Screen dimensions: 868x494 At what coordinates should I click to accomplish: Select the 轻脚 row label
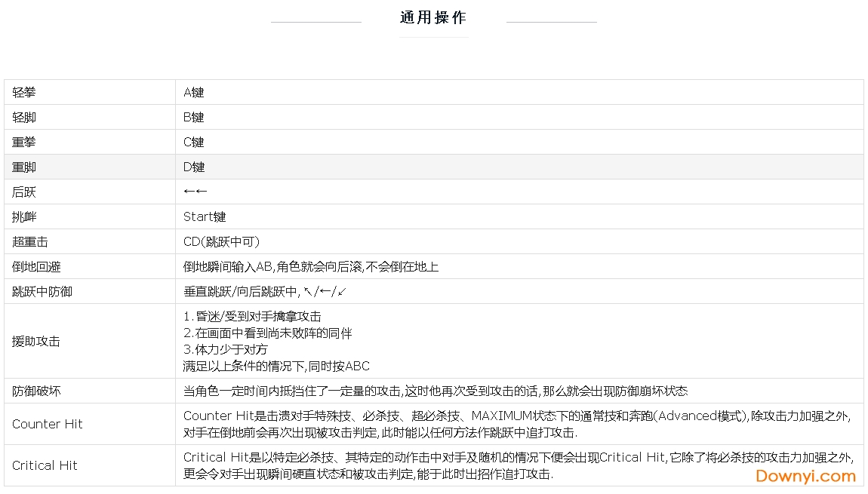(24, 118)
